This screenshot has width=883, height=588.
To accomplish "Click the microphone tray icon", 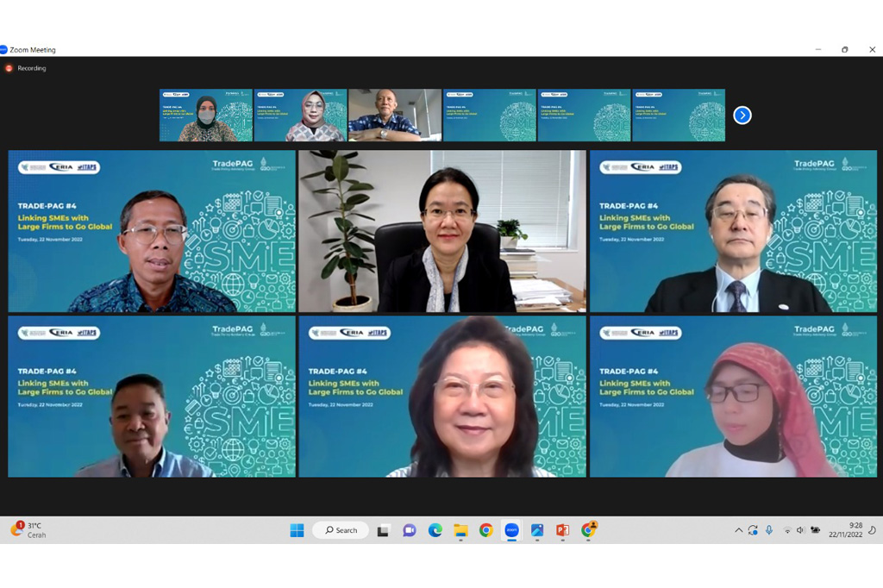I will click(x=769, y=530).
